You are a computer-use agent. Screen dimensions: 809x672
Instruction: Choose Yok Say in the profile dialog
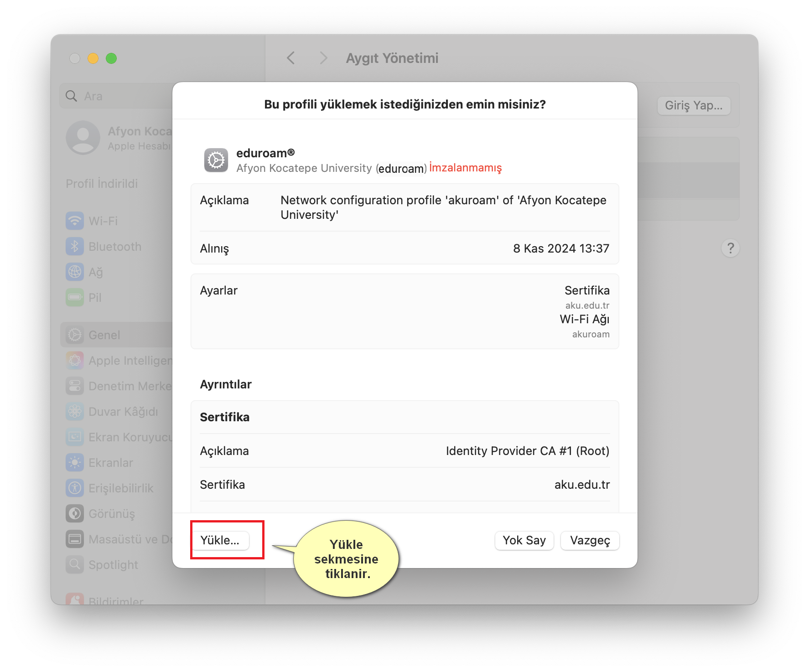(524, 540)
